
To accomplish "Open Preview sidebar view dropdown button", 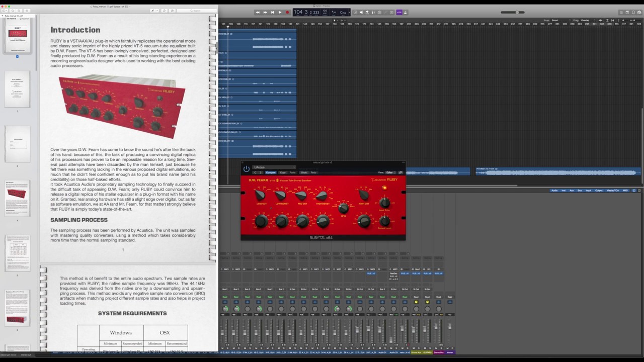I will pos(5,11).
